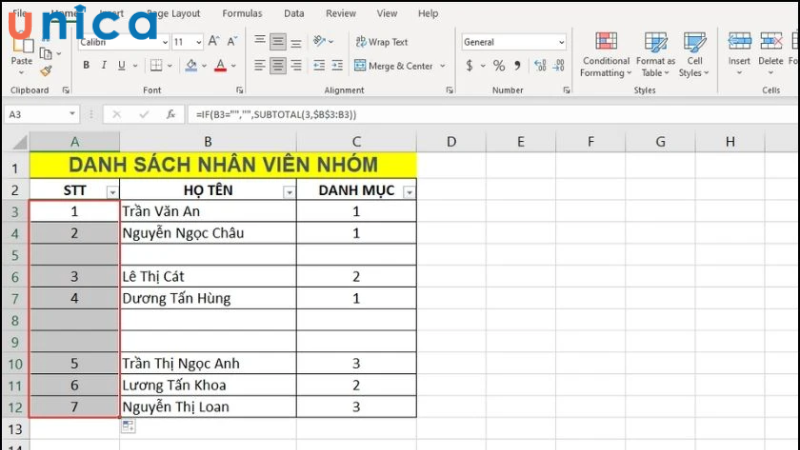The image size is (800, 450).
Task: Click Merge & Center button
Action: (393, 65)
